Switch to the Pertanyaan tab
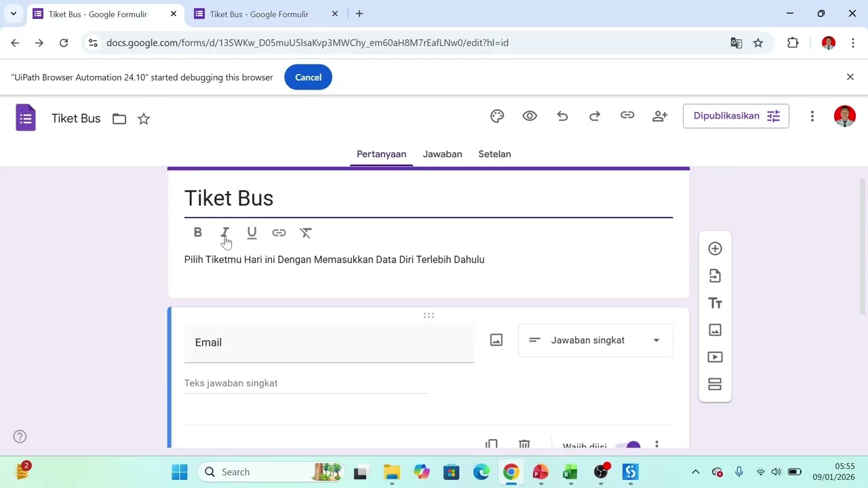868x488 pixels. pos(381,154)
